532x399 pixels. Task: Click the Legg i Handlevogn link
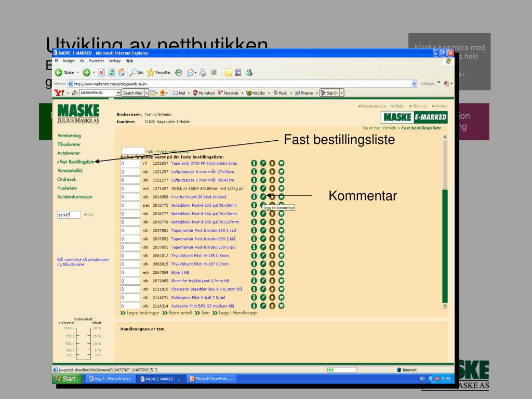click(x=235, y=313)
